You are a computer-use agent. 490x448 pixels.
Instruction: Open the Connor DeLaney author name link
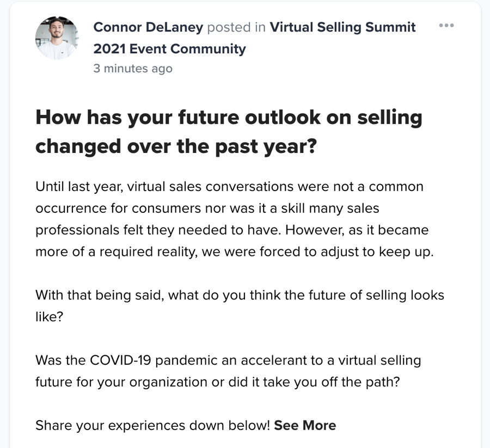(x=148, y=27)
